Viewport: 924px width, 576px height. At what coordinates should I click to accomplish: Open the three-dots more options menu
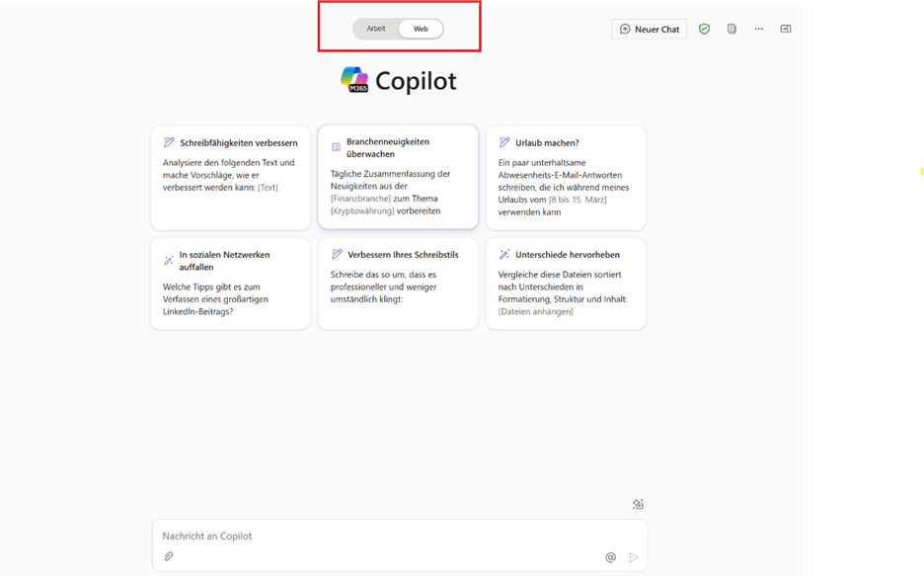pyautogui.click(x=758, y=29)
